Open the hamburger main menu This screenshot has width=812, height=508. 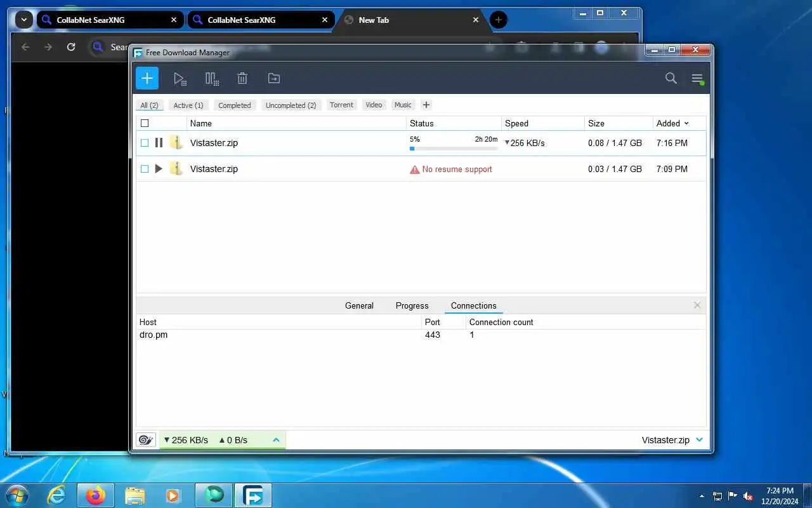click(x=697, y=79)
